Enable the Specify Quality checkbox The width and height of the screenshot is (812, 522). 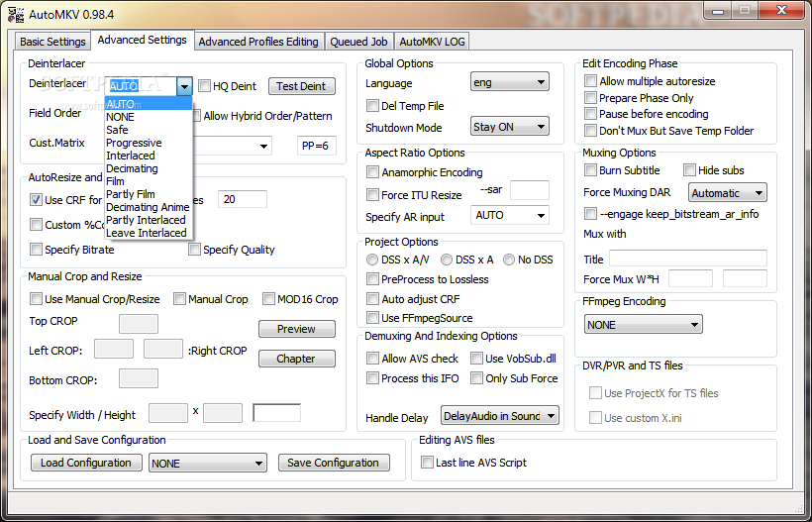point(194,250)
